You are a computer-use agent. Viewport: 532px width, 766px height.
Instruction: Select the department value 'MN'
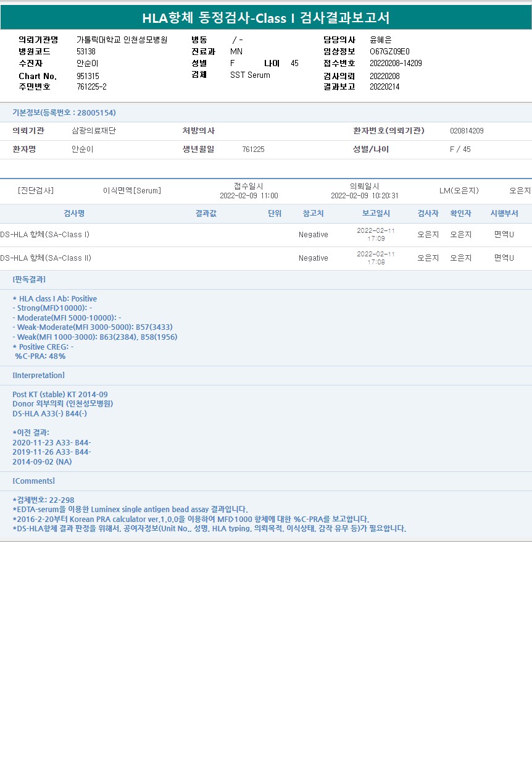pyautogui.click(x=236, y=51)
